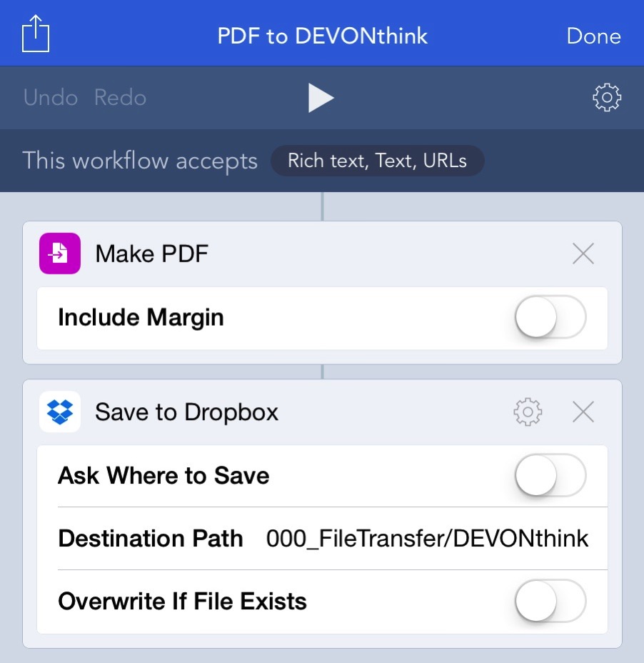Image resolution: width=644 pixels, height=663 pixels.
Task: Finish editing by tapping Done
Action: (593, 36)
